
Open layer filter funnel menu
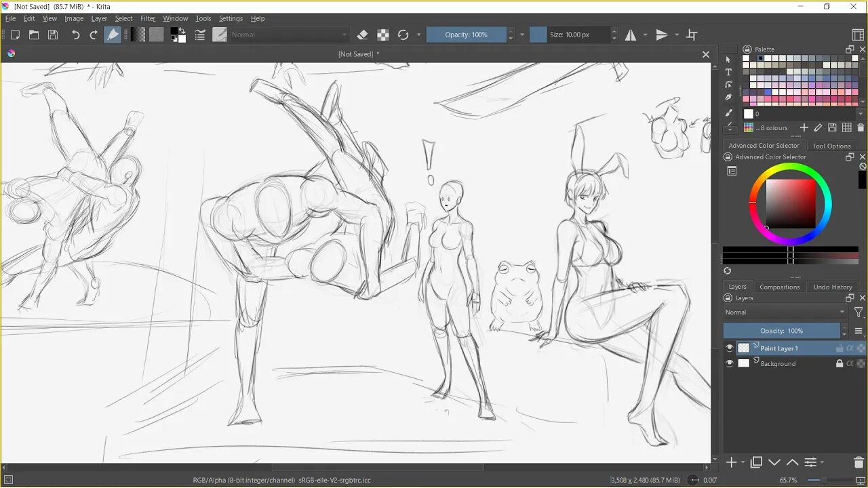click(x=859, y=312)
